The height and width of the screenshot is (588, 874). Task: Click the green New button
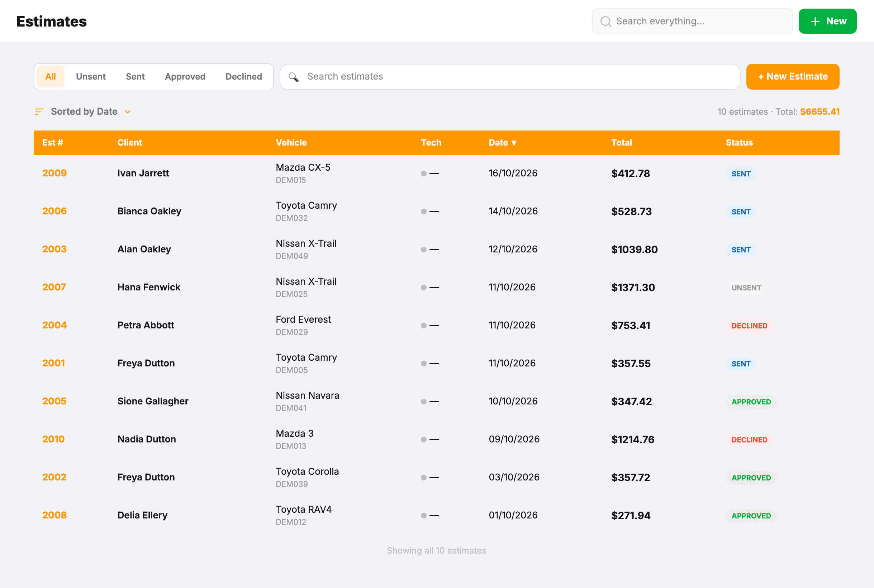827,22
